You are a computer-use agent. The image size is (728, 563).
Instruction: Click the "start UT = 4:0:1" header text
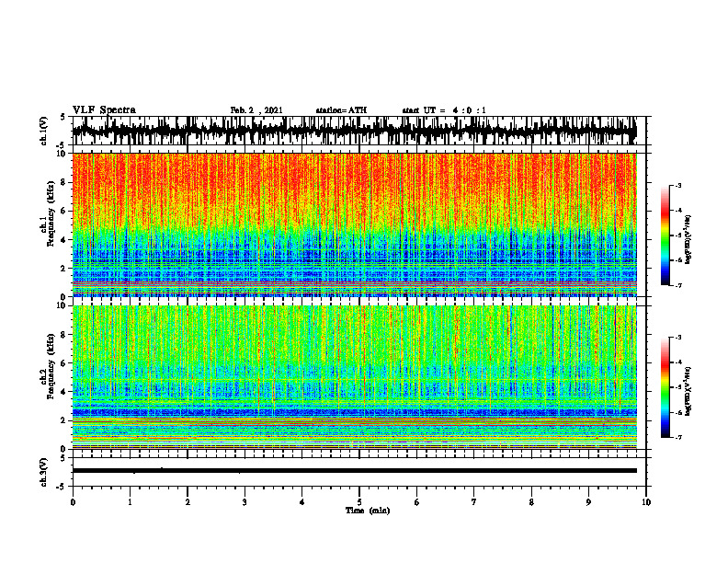(444, 110)
